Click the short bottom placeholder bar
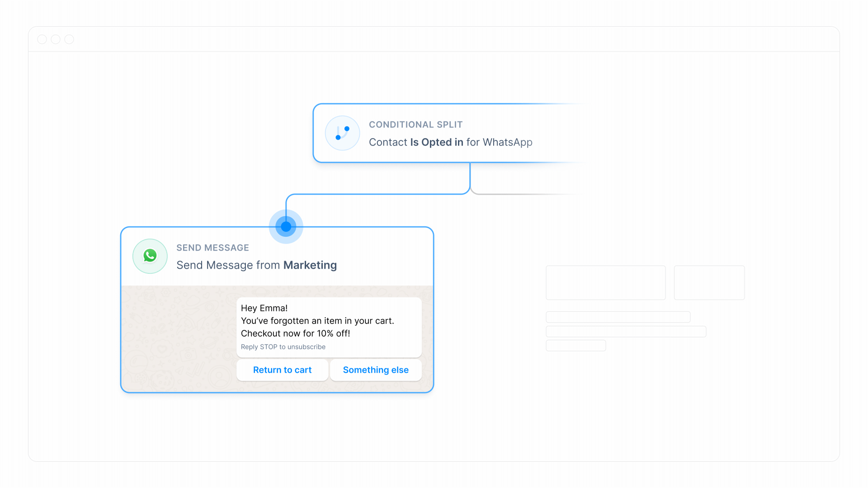This screenshot has height=488, width=868. pyautogui.click(x=576, y=346)
